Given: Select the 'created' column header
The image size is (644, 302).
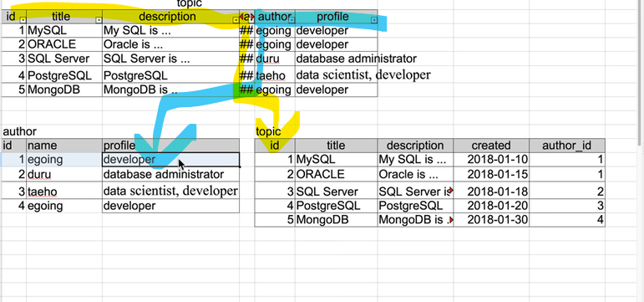Looking at the screenshot, I should pyautogui.click(x=491, y=146).
